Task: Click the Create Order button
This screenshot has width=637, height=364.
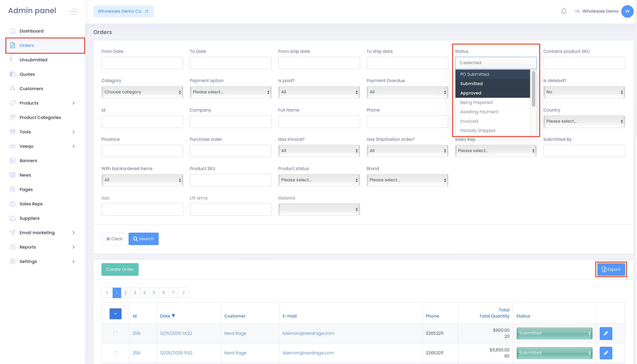Action: (120, 269)
